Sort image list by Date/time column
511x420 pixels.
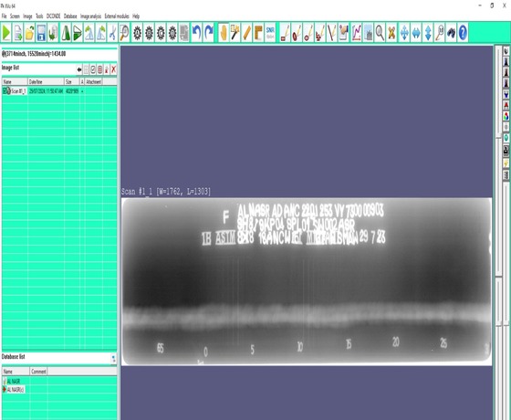46,82
